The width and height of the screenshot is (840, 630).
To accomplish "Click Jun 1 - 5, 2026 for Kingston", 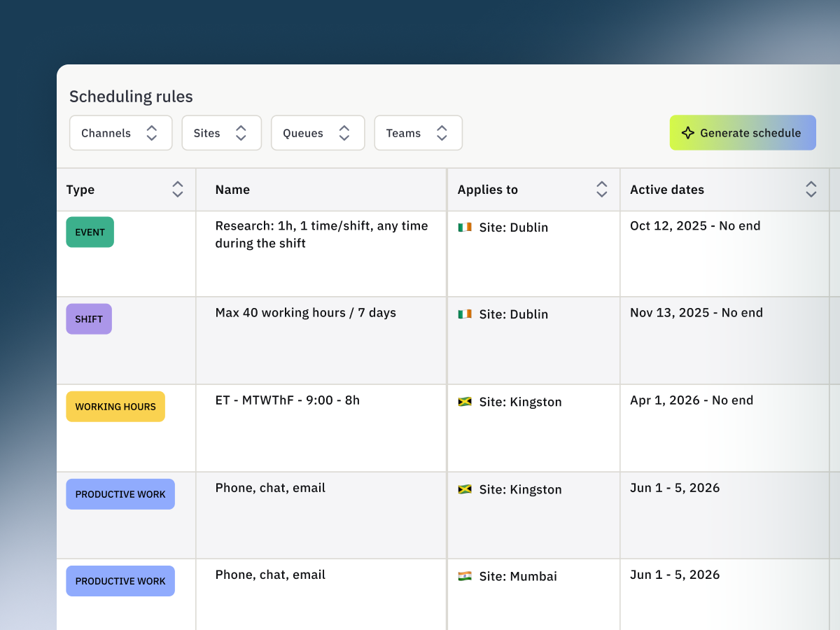I will [x=675, y=488].
